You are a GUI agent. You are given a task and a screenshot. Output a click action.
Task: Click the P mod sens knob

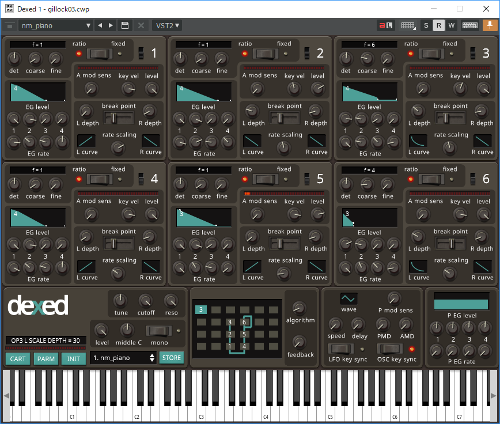click(394, 299)
